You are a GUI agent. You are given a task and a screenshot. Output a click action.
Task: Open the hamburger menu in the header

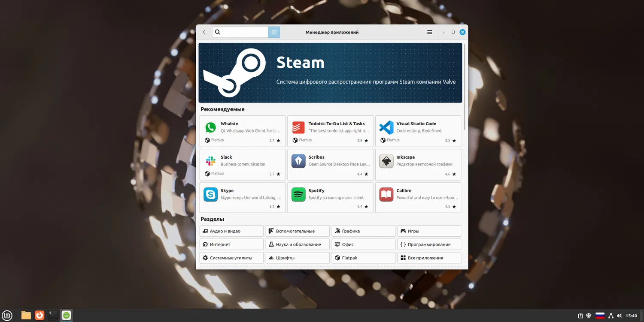click(429, 32)
